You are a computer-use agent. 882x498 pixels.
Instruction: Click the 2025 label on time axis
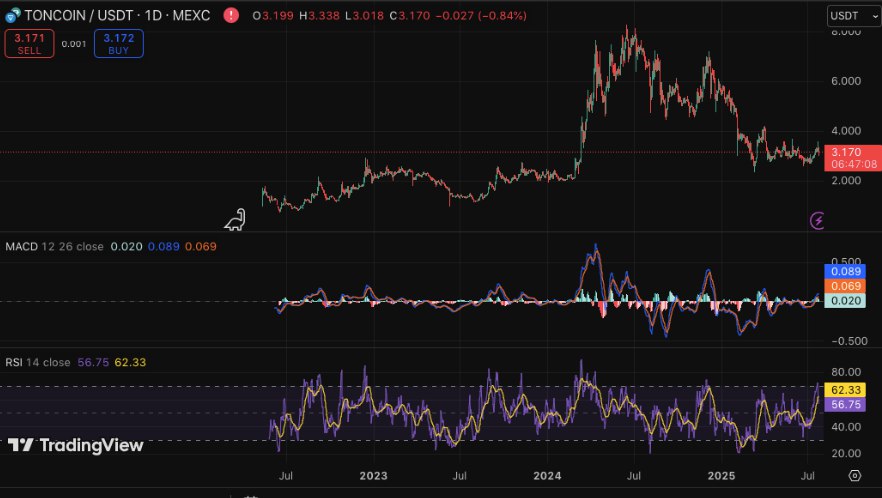point(721,476)
